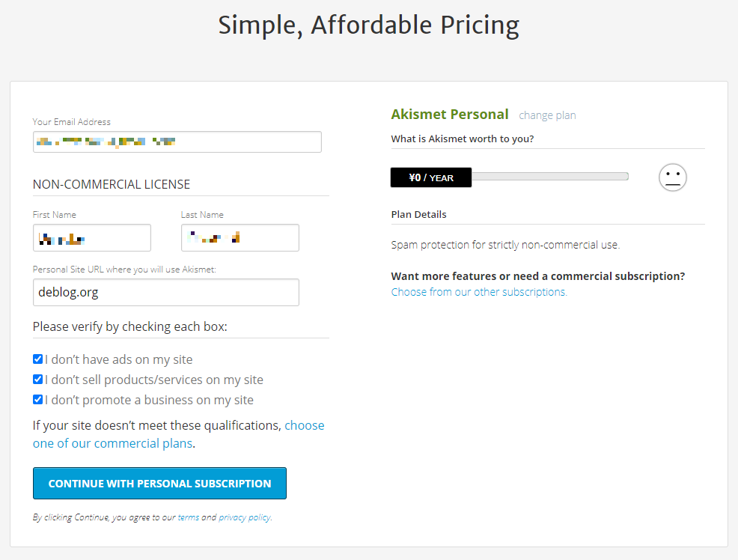Click the Plan Details heading
Viewport: 738px width, 560px height.
[418, 215]
